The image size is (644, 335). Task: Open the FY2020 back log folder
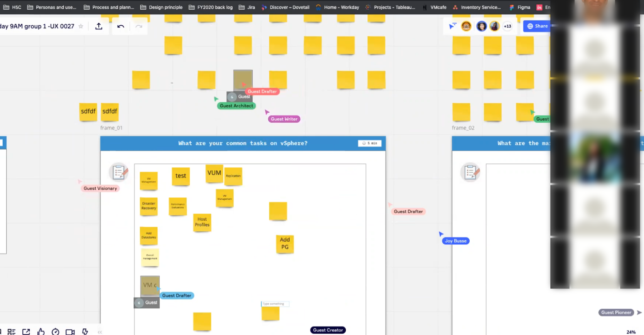point(211,7)
